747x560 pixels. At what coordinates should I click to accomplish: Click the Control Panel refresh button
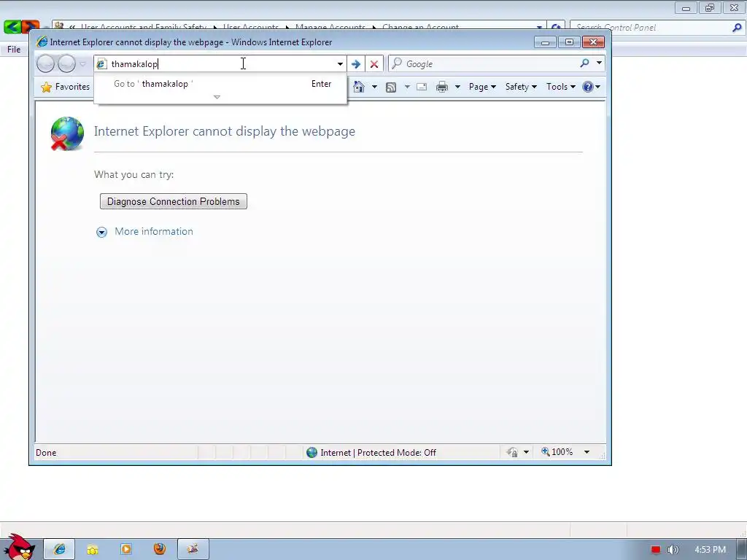(x=555, y=27)
